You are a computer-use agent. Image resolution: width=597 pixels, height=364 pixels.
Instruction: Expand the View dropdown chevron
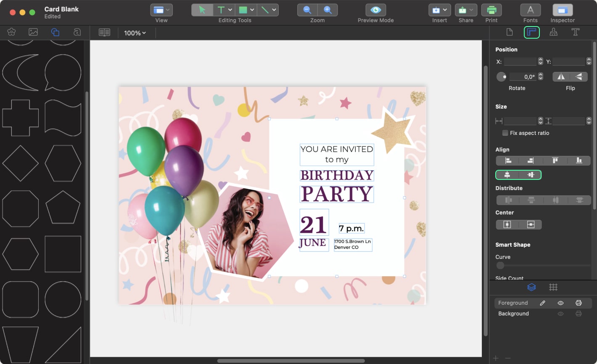pos(168,10)
